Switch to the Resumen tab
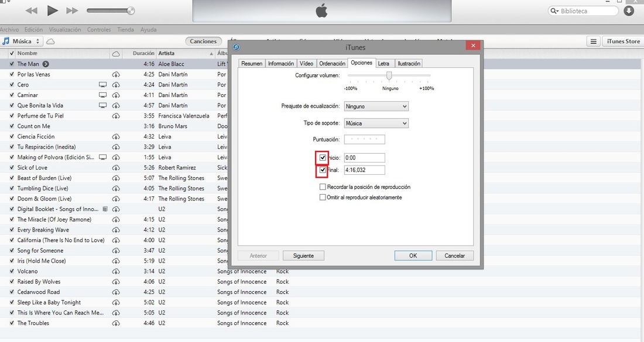This screenshot has height=342, width=644. click(x=252, y=64)
